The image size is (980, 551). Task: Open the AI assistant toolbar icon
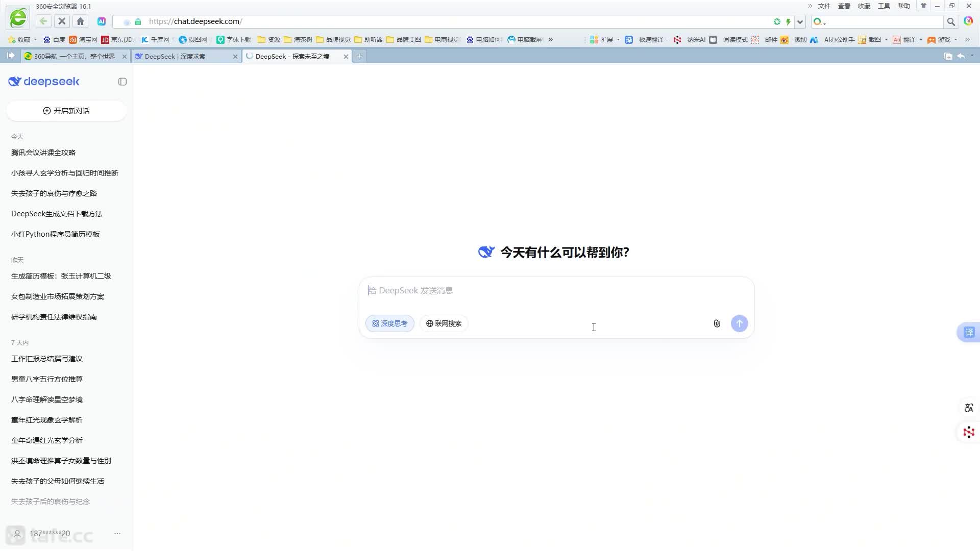tap(102, 21)
